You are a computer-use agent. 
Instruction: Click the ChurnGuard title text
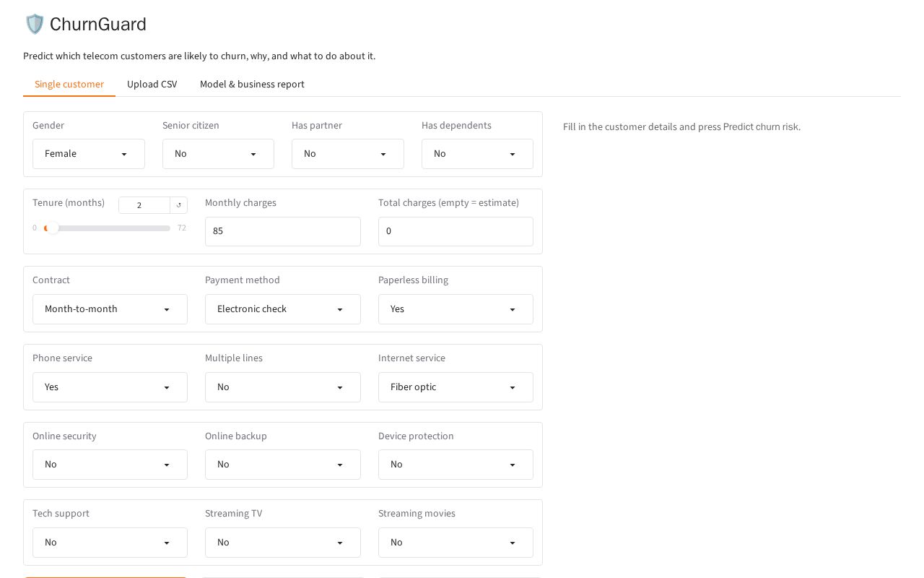(x=98, y=25)
